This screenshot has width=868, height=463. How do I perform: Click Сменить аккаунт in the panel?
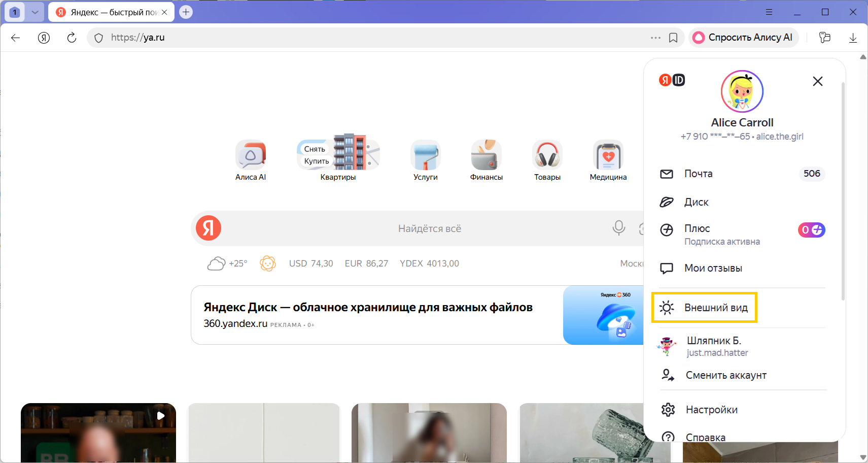pos(742,375)
